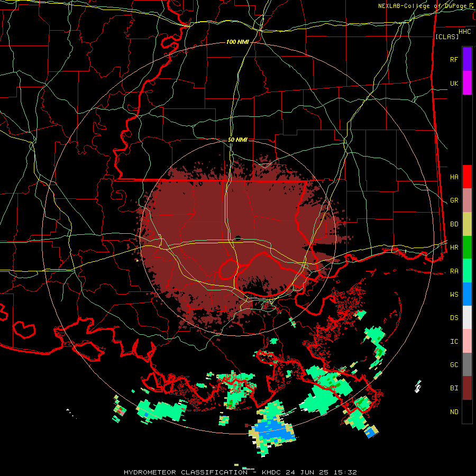476x476 pixels.
Task: Click the ND black legend swatch
Action: point(467,411)
